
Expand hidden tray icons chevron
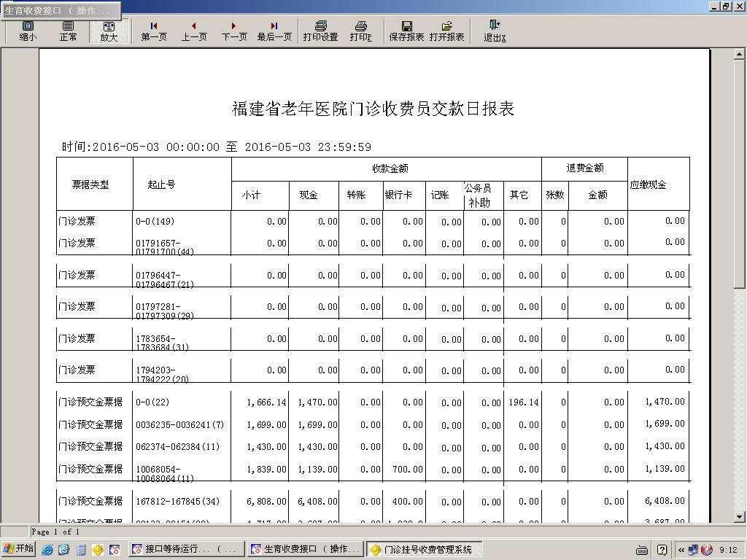[x=681, y=550]
